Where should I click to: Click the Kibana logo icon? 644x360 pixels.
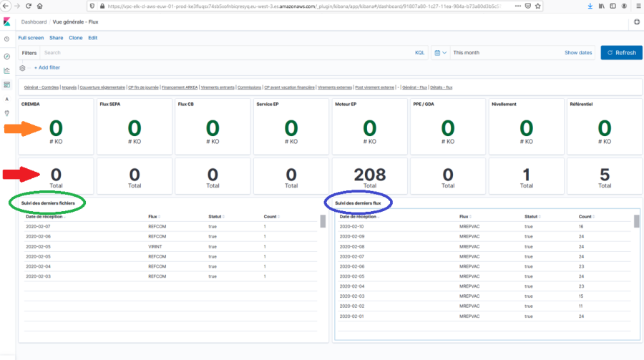7,22
